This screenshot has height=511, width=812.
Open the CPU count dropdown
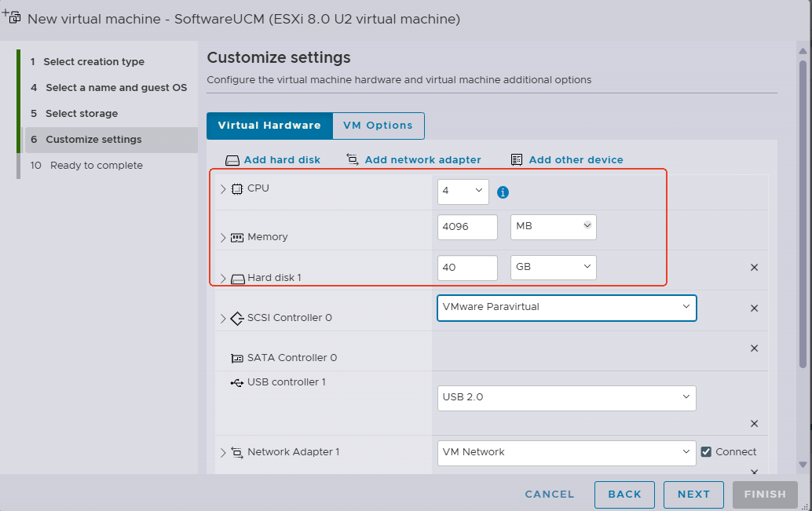(463, 192)
